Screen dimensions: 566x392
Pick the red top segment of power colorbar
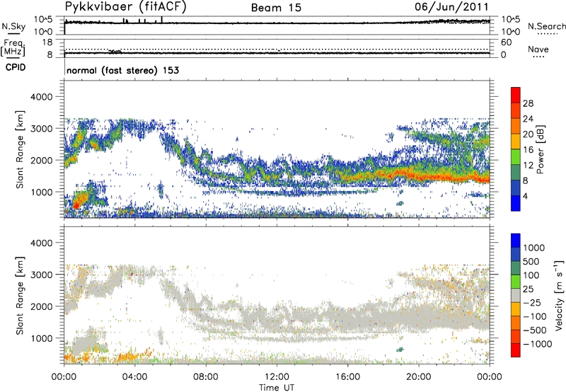[x=516, y=96]
